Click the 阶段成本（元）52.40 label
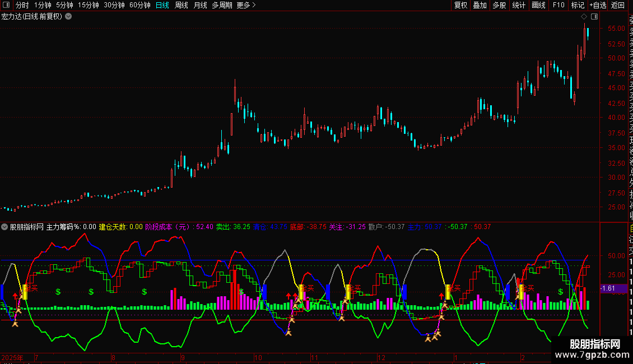This screenshot has width=633, height=364. point(179,227)
